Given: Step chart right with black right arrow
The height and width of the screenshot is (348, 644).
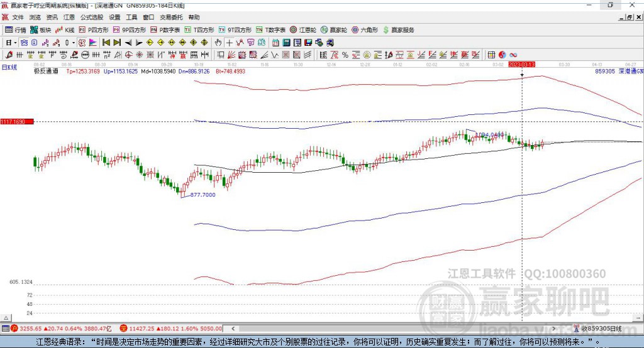Looking at the screenshot, I should [139, 43].
